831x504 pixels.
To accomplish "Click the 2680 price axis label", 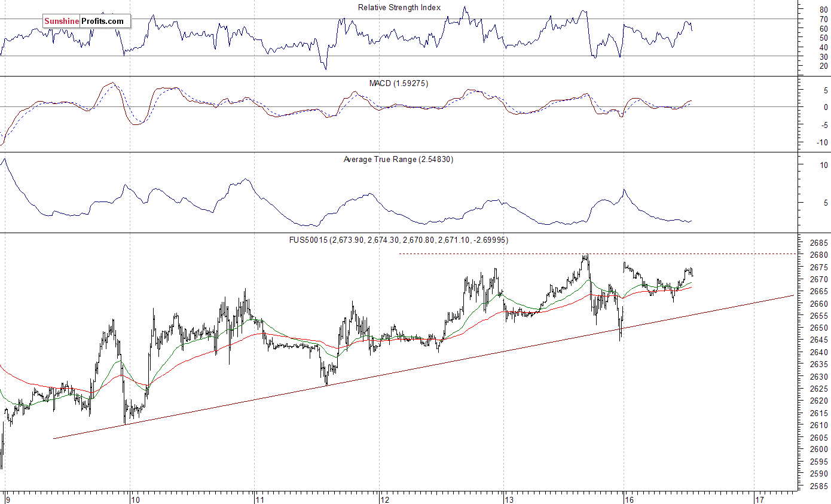I will click(820, 255).
